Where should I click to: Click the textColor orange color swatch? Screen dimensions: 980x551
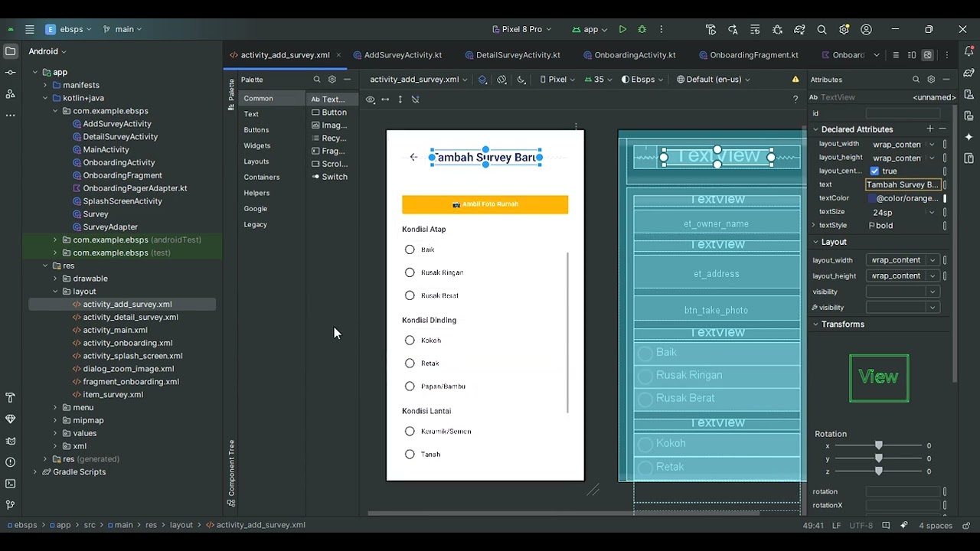(x=871, y=198)
